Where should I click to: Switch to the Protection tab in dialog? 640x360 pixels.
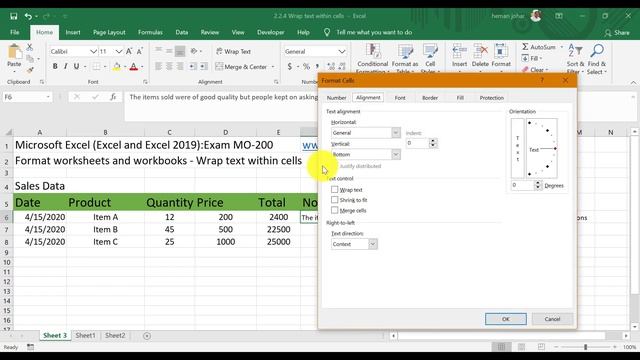pos(491,98)
